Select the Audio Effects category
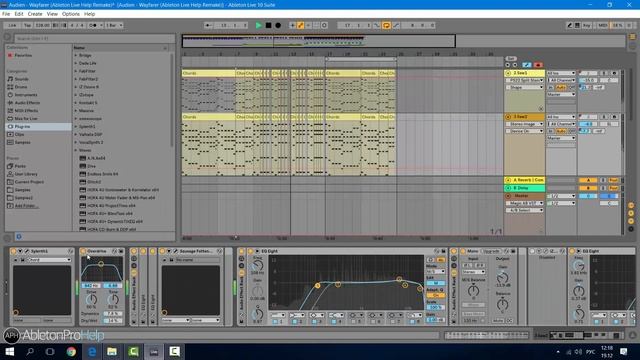The image size is (640, 360). coord(27,103)
